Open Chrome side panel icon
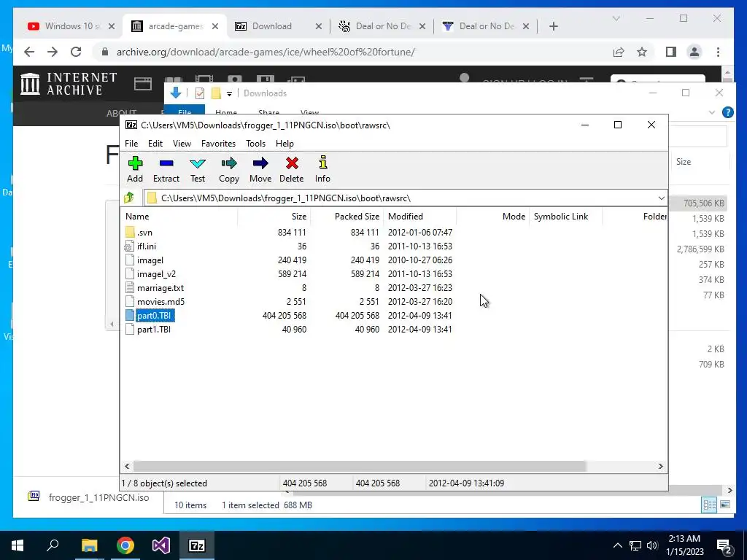The image size is (747, 560). pos(671,52)
